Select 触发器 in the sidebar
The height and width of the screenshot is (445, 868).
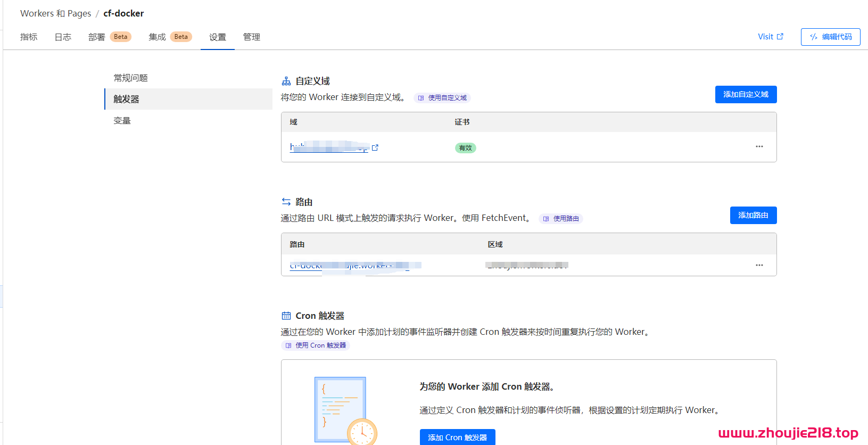pyautogui.click(x=188, y=99)
